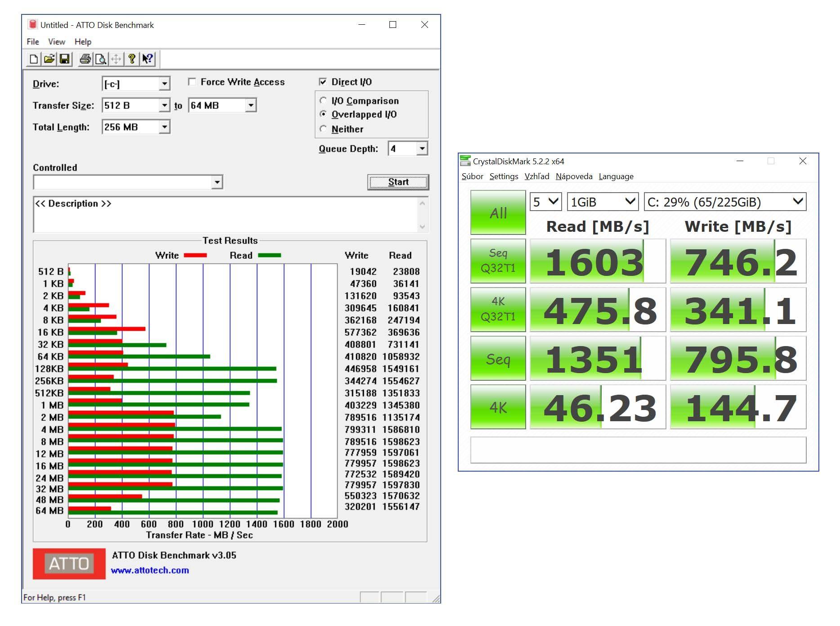This screenshot has height=626, width=840.
Task: Enable Force Write Access checkbox
Action: pos(192,81)
